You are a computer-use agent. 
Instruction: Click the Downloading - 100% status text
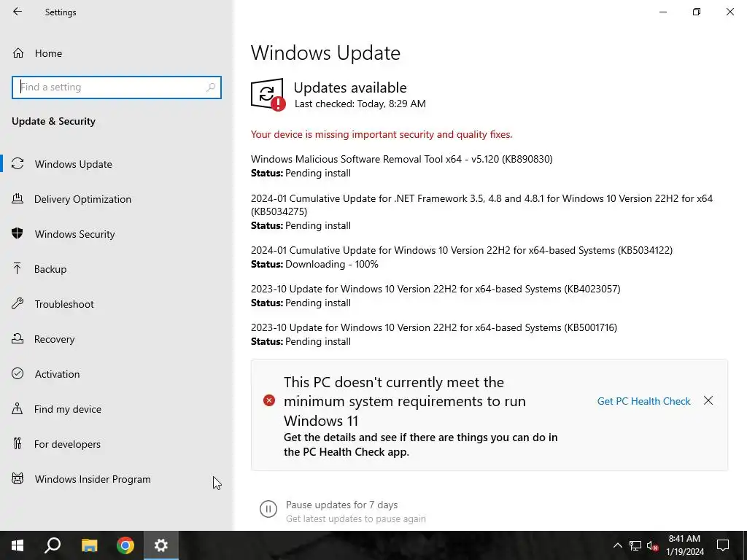pos(332,264)
